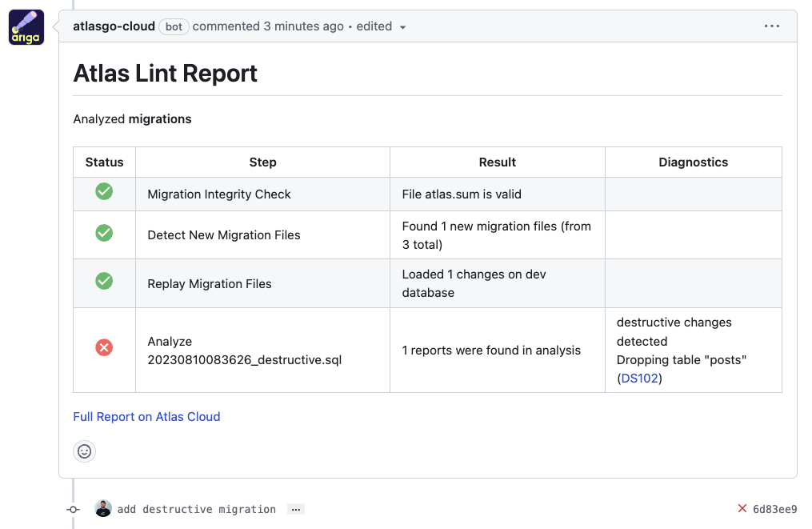
Task: Select the Atlas Lint Report heading
Action: point(165,74)
